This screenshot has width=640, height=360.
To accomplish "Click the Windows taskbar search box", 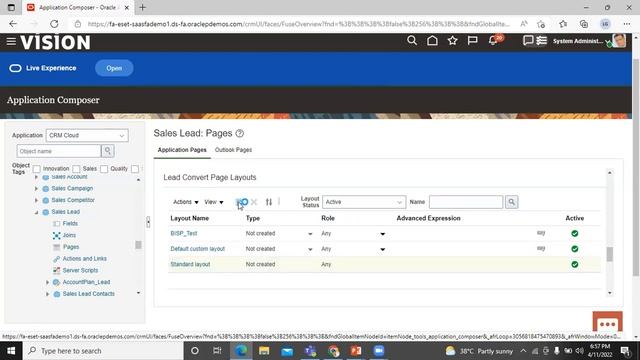I will click(x=103, y=351).
